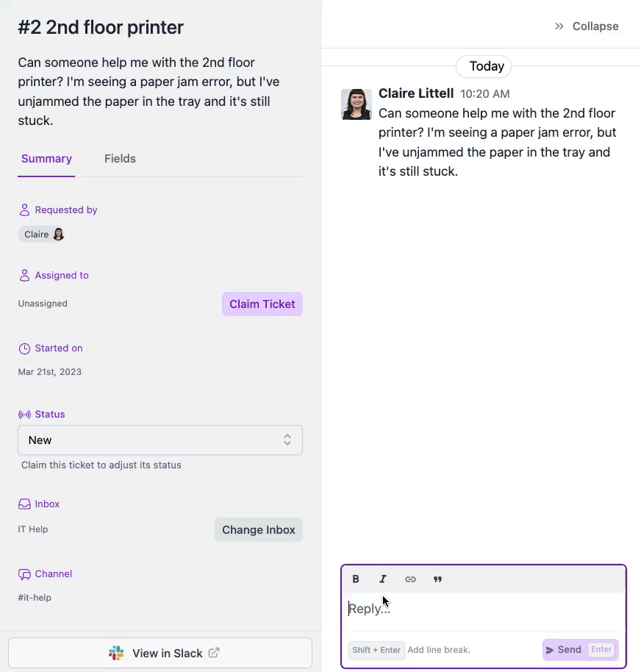The height and width of the screenshot is (672, 641).
Task: Open the ticket via View in Slack
Action: (x=160, y=653)
